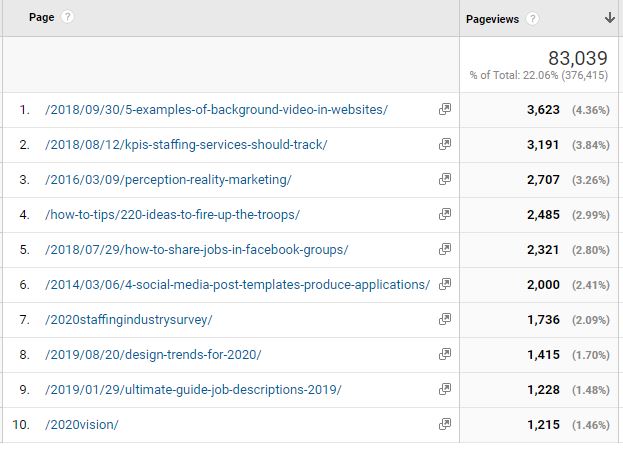Sort by Pageviews descending arrow
The width and height of the screenshot is (623, 449).
click(x=609, y=18)
